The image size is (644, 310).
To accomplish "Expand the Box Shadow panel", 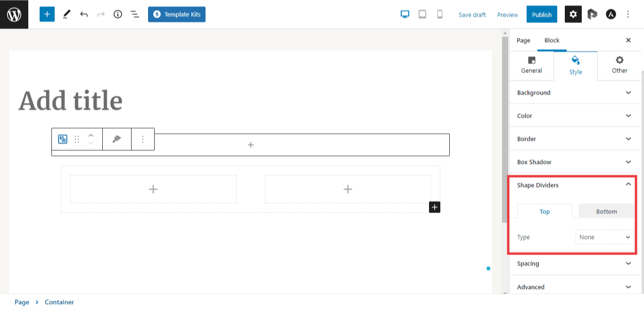I will 575,162.
